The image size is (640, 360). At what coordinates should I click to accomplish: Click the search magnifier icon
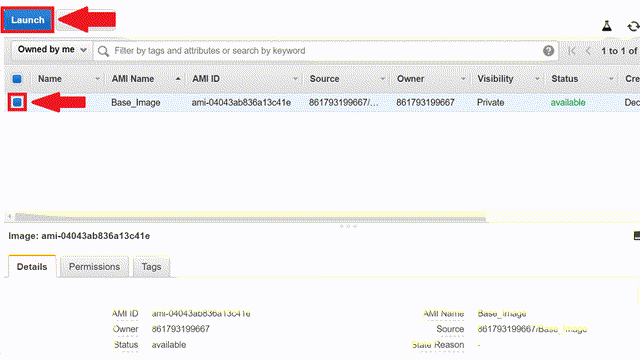coord(103,51)
